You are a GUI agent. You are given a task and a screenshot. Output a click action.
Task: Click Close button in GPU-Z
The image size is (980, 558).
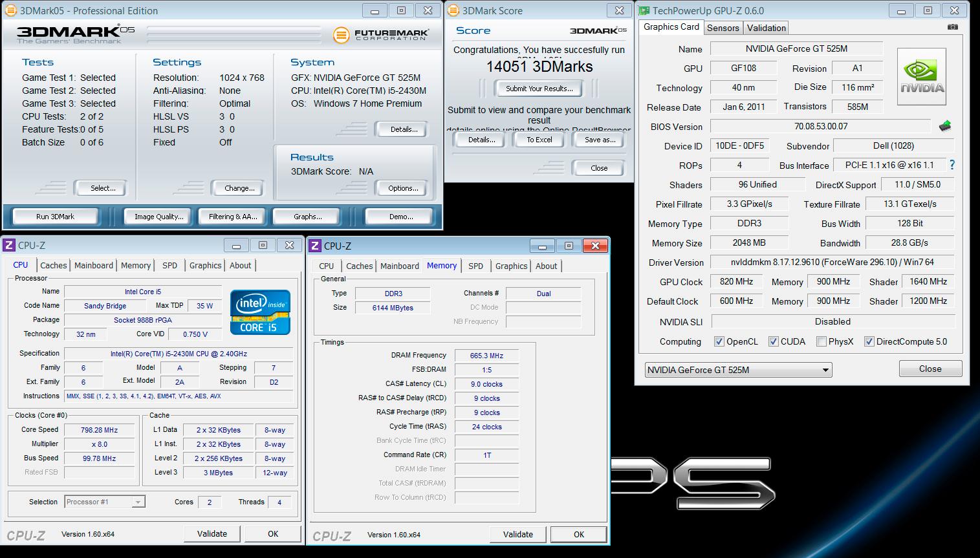point(930,369)
